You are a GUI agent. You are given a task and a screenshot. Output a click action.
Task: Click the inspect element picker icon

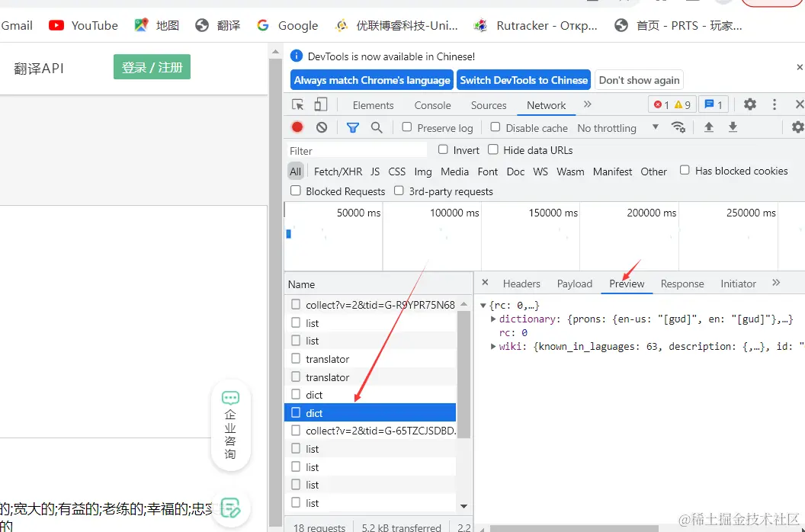pyautogui.click(x=298, y=104)
